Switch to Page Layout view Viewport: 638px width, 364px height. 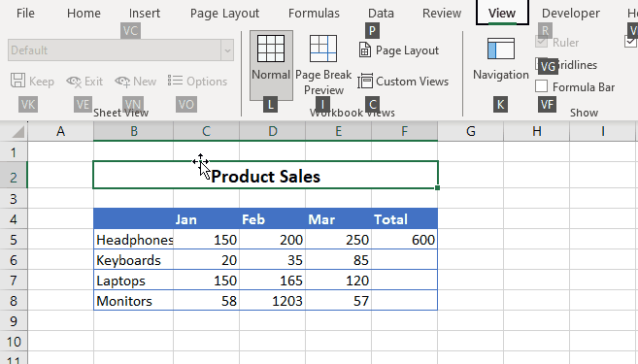coord(399,50)
